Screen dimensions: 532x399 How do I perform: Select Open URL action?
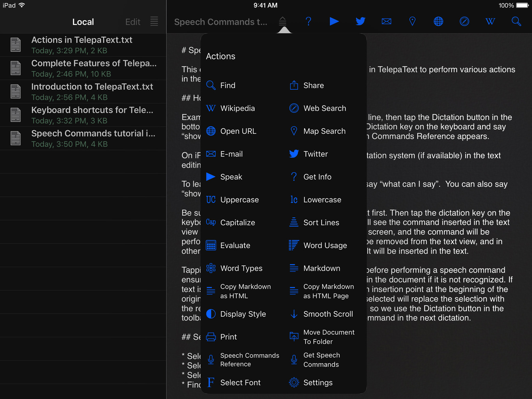click(x=231, y=131)
